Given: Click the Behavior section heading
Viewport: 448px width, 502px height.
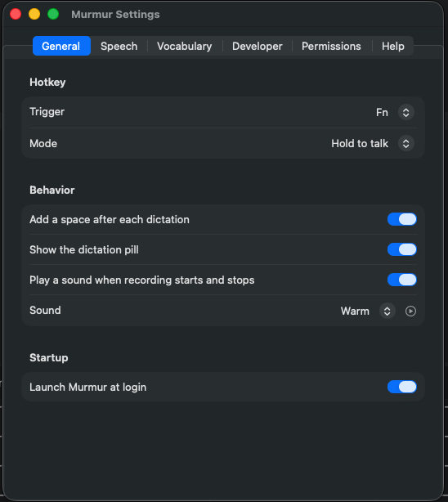Looking at the screenshot, I should point(52,190).
